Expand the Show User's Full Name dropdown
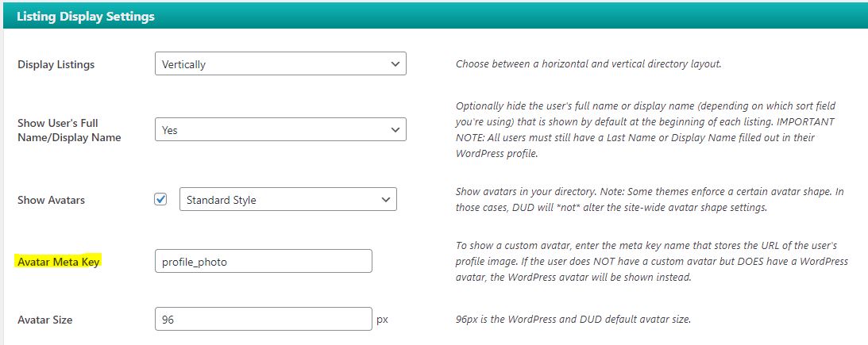The image size is (868, 345). click(x=280, y=129)
